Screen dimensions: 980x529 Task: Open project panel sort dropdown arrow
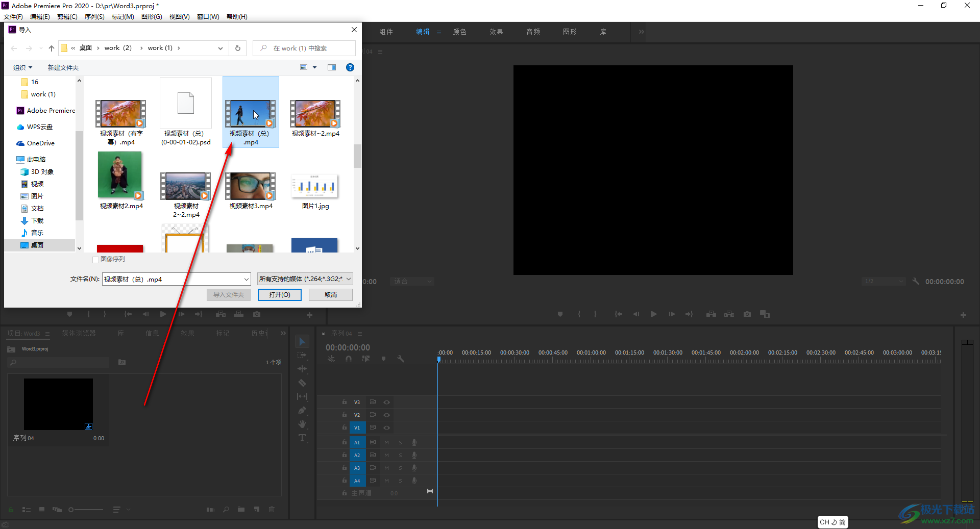coord(128,509)
